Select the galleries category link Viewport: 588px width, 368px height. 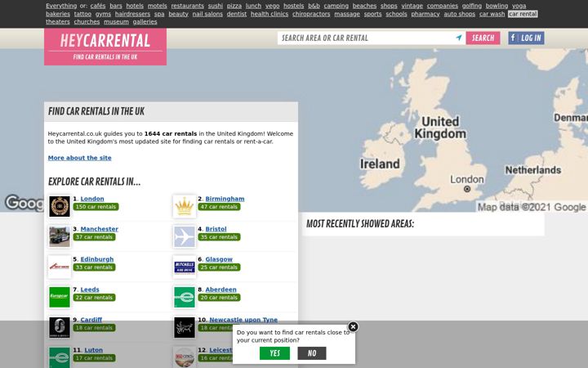[145, 22]
